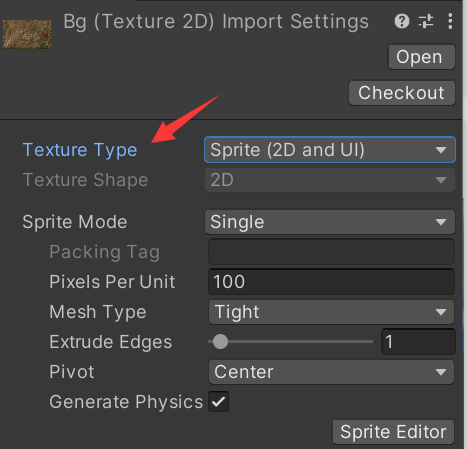Focus the Extrude Edges value field
Image resolution: width=467 pixels, height=449 pixels.
point(418,342)
